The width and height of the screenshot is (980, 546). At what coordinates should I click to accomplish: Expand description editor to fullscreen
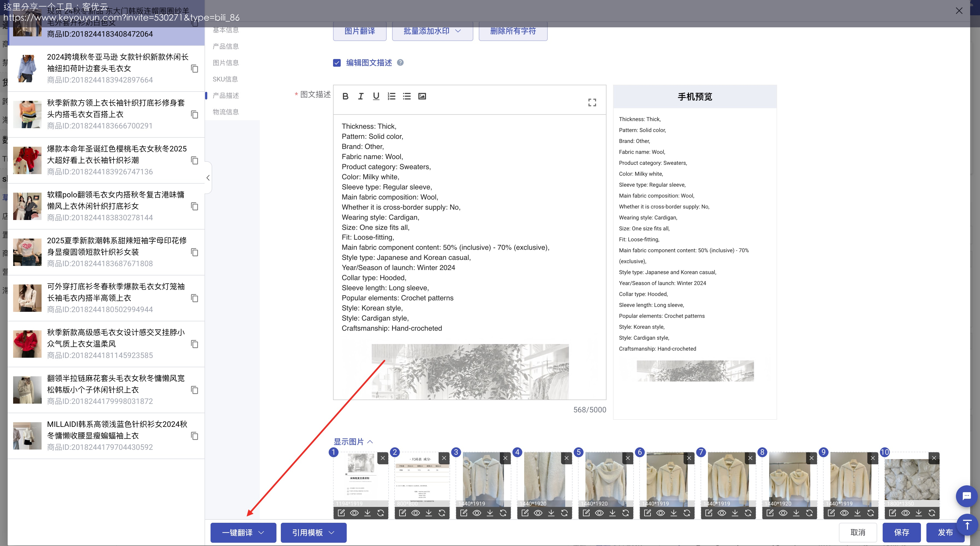pos(592,102)
